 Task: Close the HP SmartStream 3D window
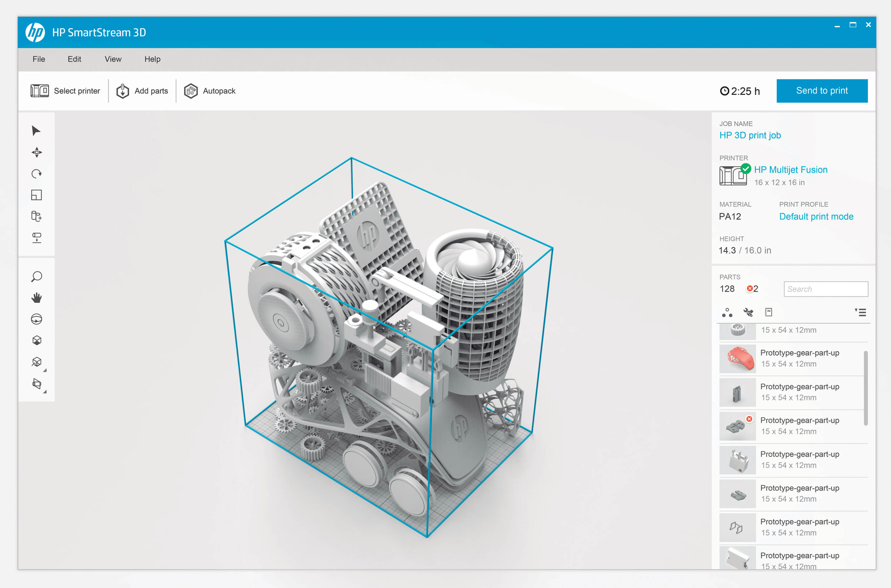[x=868, y=25]
